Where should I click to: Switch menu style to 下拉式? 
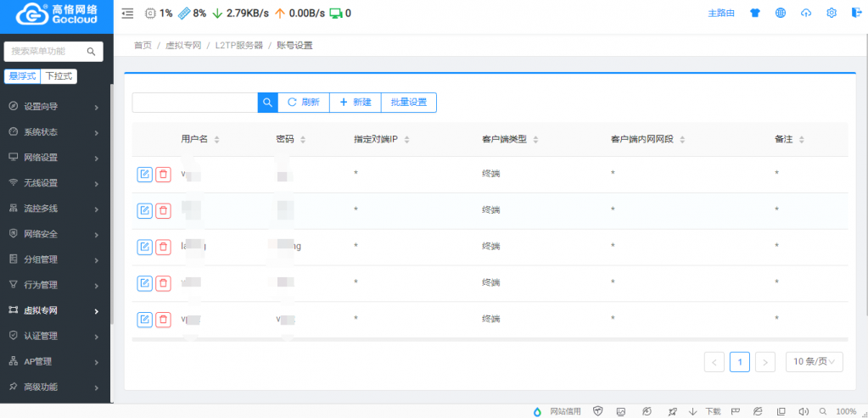coord(59,76)
